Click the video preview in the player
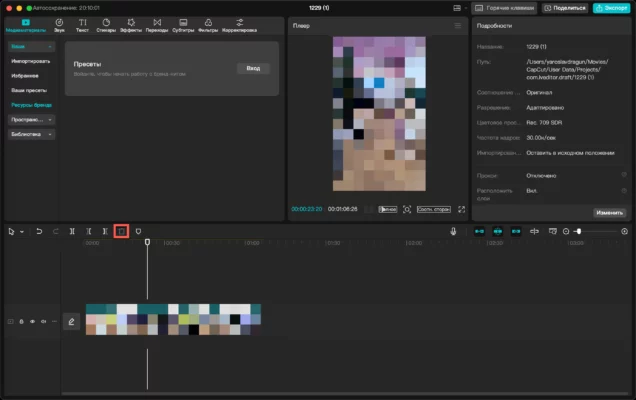 (379, 114)
